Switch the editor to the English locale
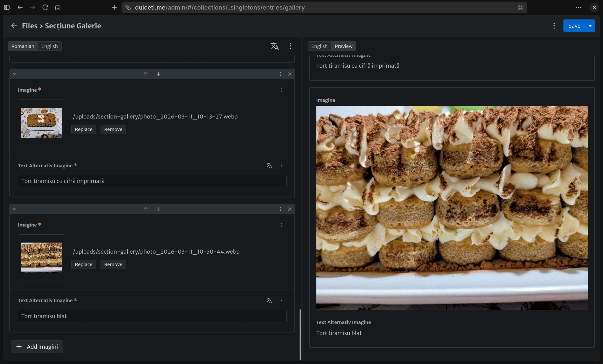603x364 pixels. [x=49, y=46]
